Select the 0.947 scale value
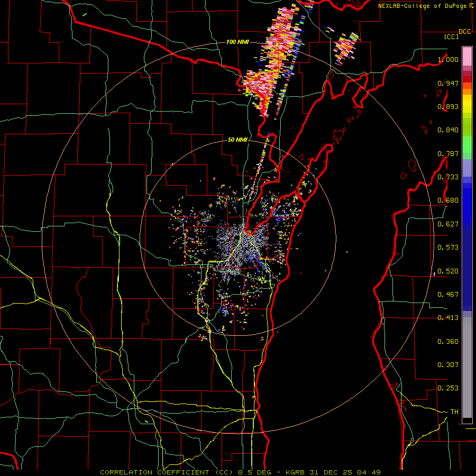Image resolution: width=476 pixels, height=476 pixels. [x=448, y=83]
